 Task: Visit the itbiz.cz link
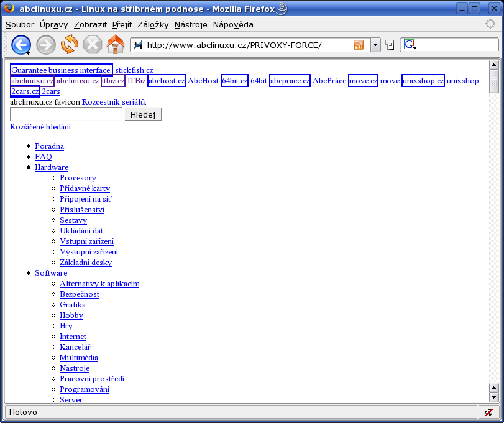click(113, 81)
